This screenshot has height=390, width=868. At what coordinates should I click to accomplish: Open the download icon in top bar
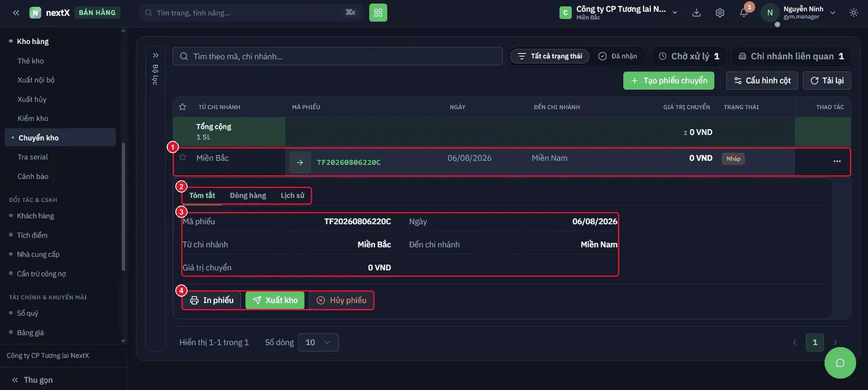[x=697, y=12]
